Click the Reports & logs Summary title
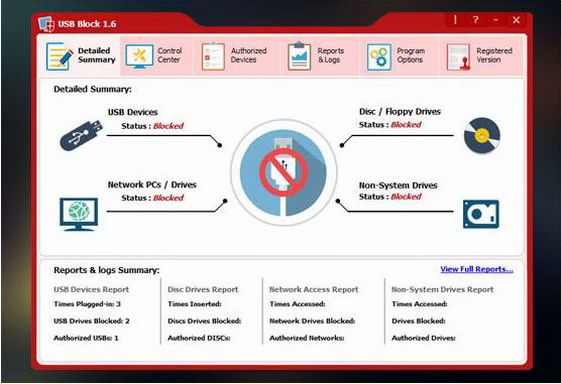 pos(107,270)
